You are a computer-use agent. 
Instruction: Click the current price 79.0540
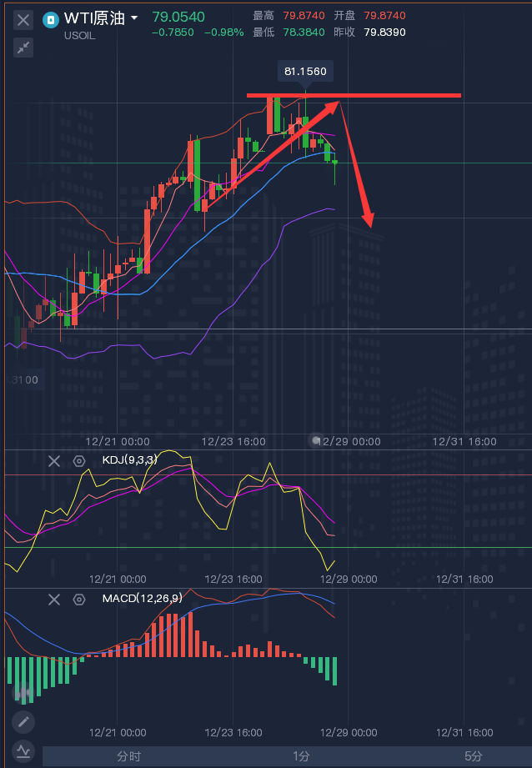178,17
